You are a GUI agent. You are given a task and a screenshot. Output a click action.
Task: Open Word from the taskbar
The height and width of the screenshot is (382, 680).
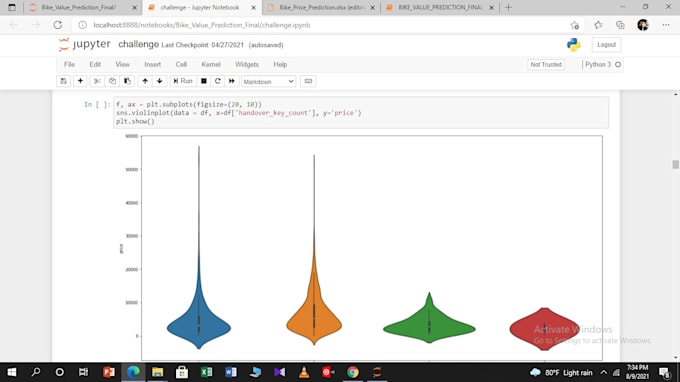[x=231, y=372]
